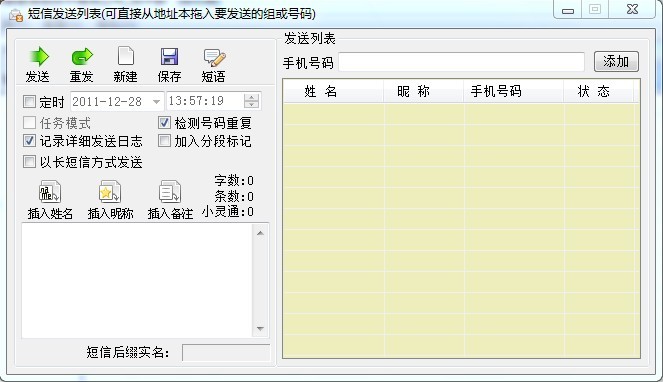Check 以长短信方式发送 option
Screen dimensions: 663x382
click(x=29, y=162)
